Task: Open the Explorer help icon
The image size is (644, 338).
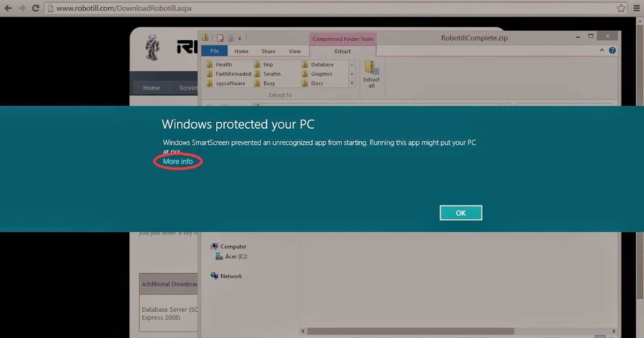Action: [613, 51]
